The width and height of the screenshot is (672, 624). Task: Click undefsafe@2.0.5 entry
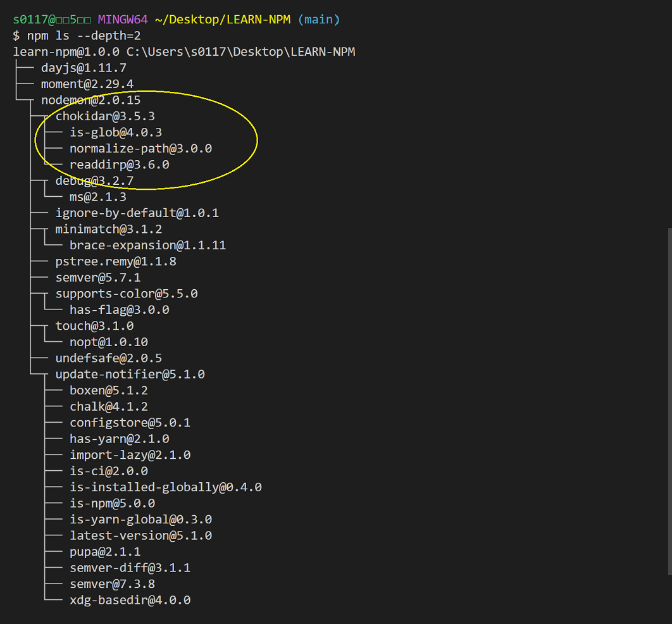point(108,358)
